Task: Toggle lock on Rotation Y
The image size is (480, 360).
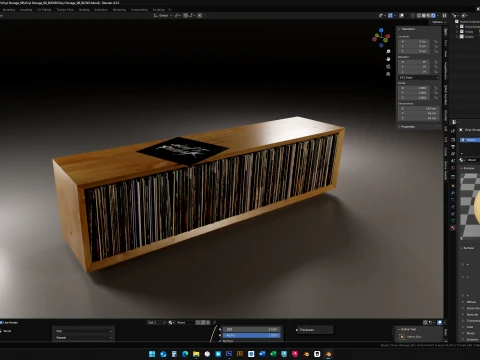Action: (x=436, y=67)
